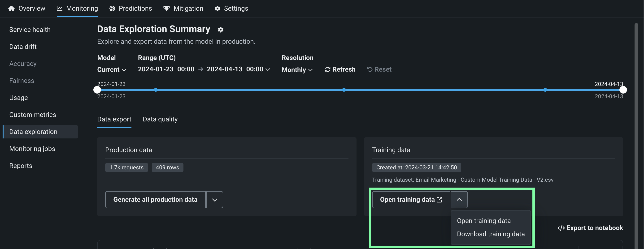Screen dimensions: 644x249
Task: Expand the date range picker chevron
Action: pos(268,69)
